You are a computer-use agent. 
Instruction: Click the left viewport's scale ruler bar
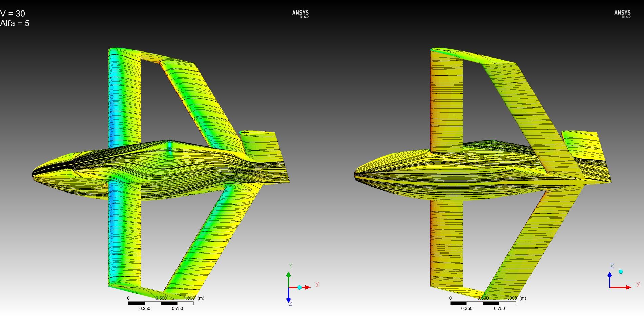pyautogui.click(x=161, y=303)
